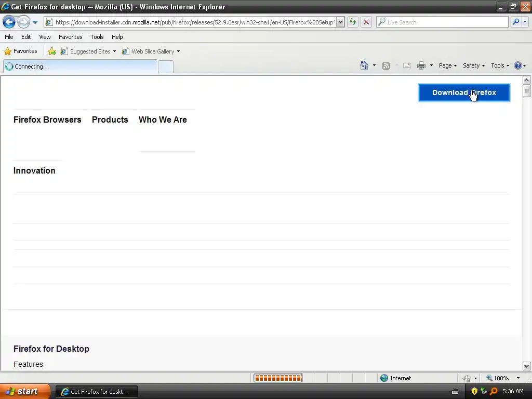Open the View menu
532x399 pixels.
tap(45, 37)
